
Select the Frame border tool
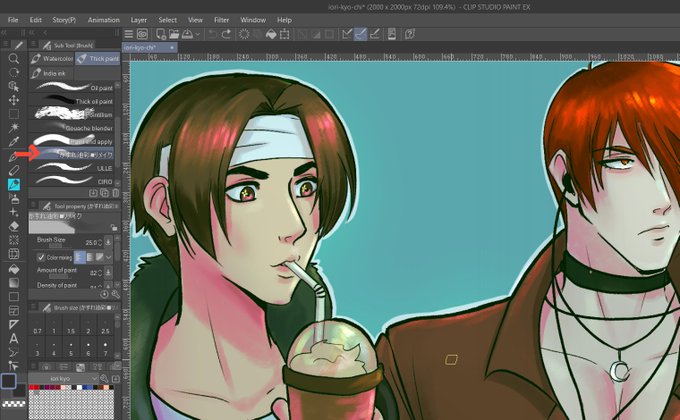point(13,311)
